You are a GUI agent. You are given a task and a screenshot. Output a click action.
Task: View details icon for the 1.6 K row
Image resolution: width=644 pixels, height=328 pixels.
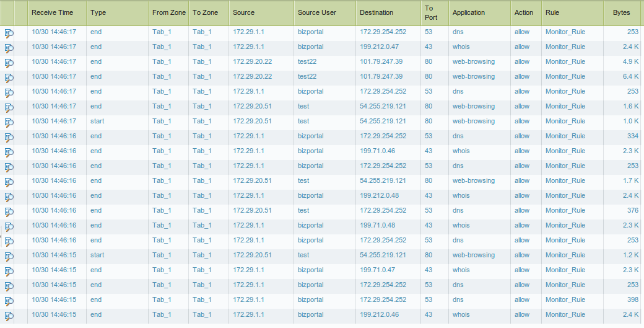point(9,107)
